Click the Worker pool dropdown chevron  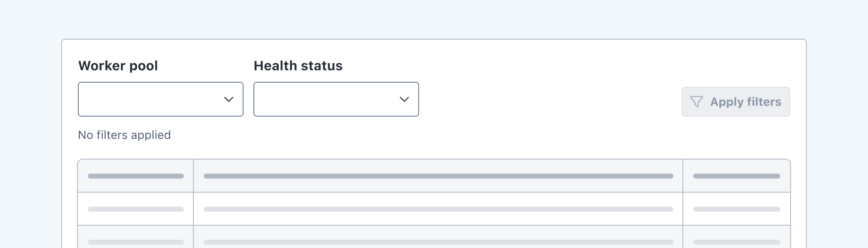[x=228, y=99]
